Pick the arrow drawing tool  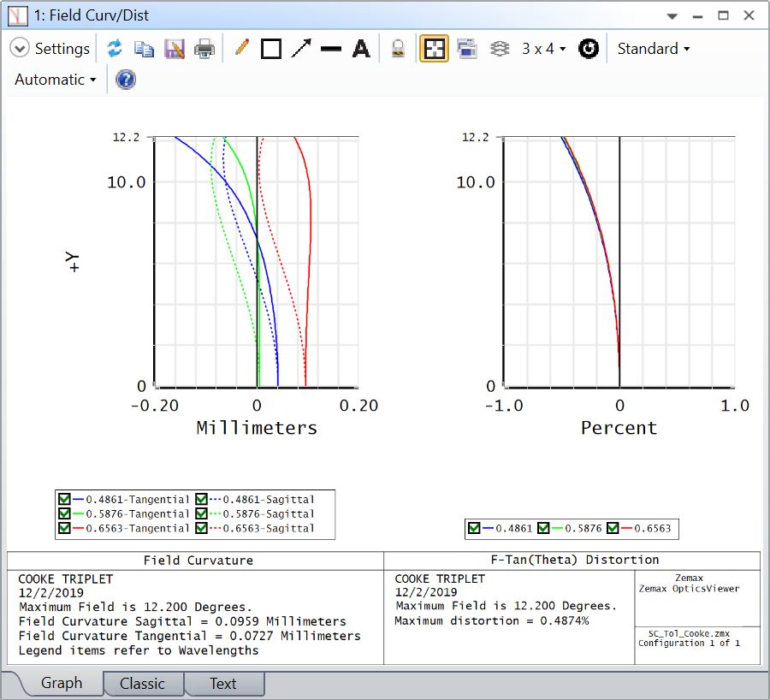point(301,49)
